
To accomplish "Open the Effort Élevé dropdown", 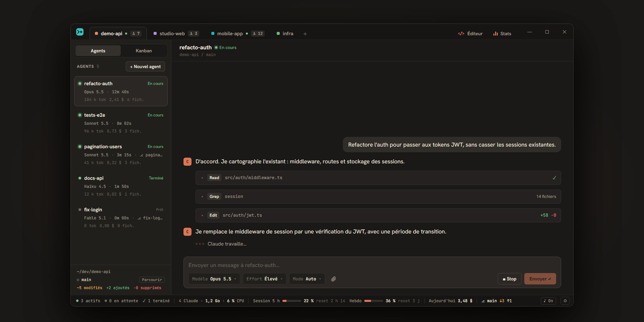I will tap(264, 279).
